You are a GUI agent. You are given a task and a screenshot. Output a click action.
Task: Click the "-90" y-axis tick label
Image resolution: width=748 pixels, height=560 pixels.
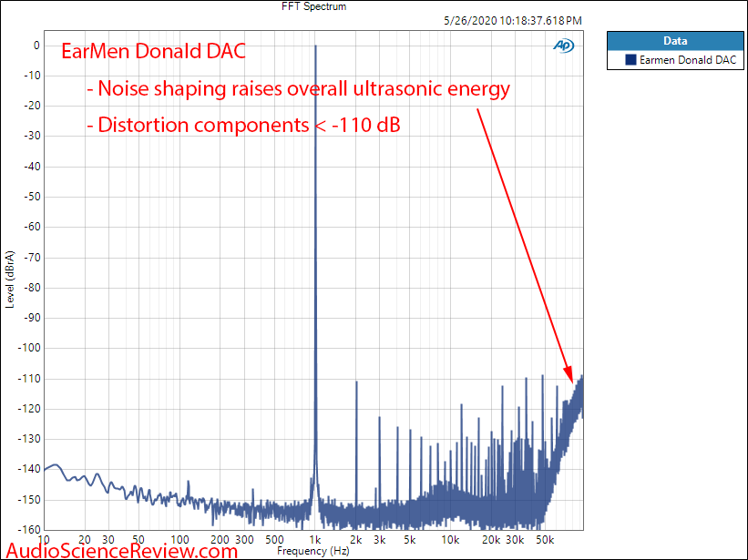[x=33, y=318]
